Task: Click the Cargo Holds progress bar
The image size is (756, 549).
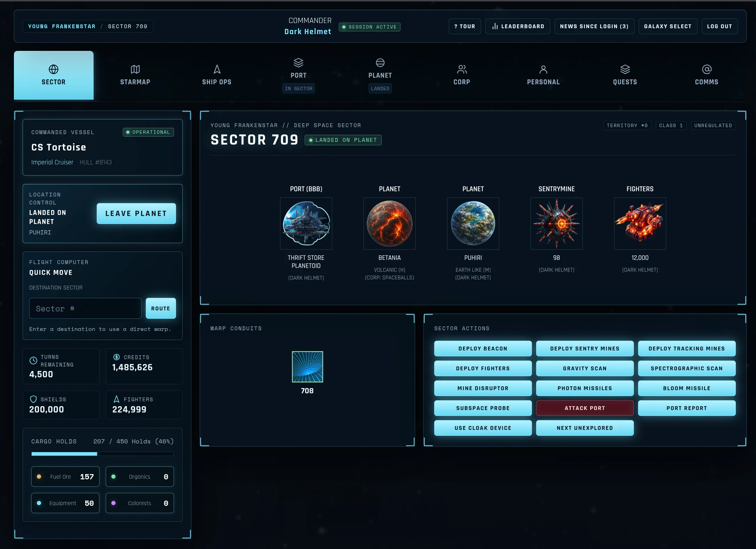Action: 103,454
